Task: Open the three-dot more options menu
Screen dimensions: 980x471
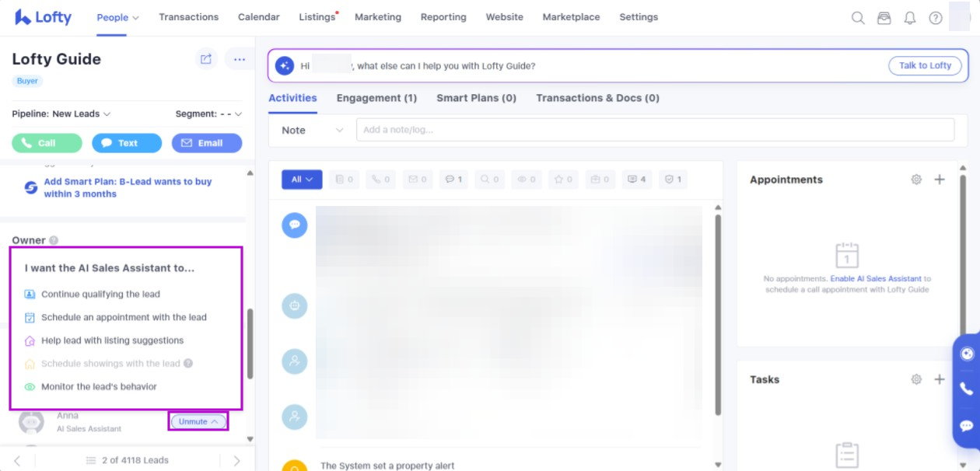Action: click(239, 59)
